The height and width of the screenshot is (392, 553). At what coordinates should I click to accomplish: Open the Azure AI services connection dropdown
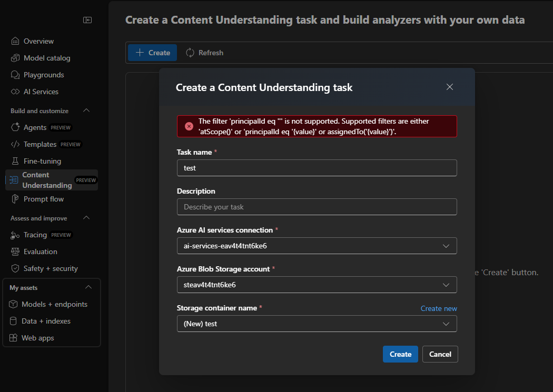coord(317,246)
